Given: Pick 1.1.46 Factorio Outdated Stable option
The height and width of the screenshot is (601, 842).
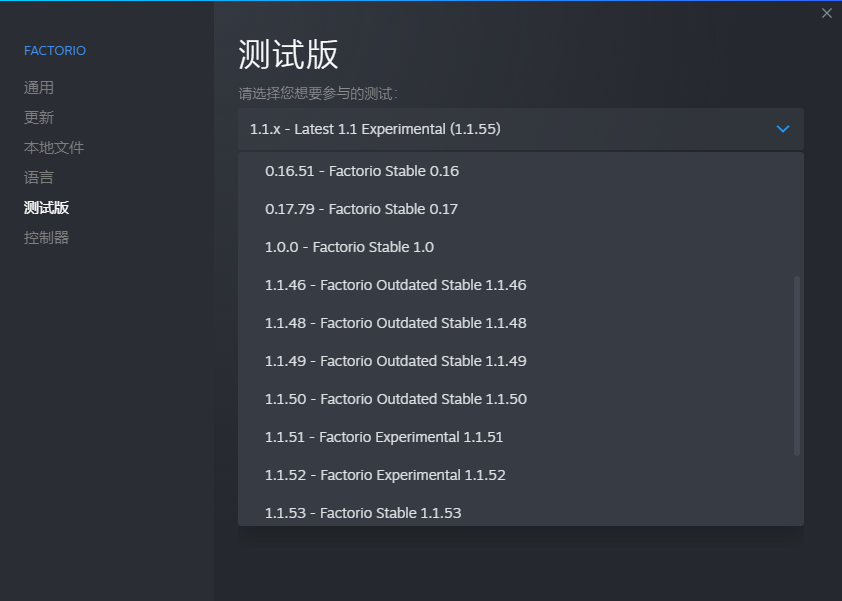Looking at the screenshot, I should pyautogui.click(x=395, y=285).
